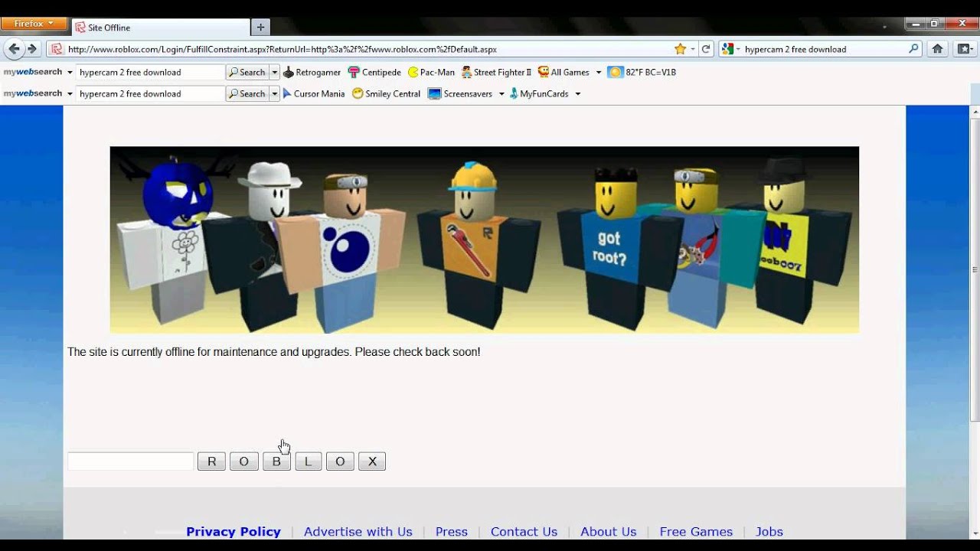Click the site offline maintenance message
The image size is (980, 551).
[274, 352]
